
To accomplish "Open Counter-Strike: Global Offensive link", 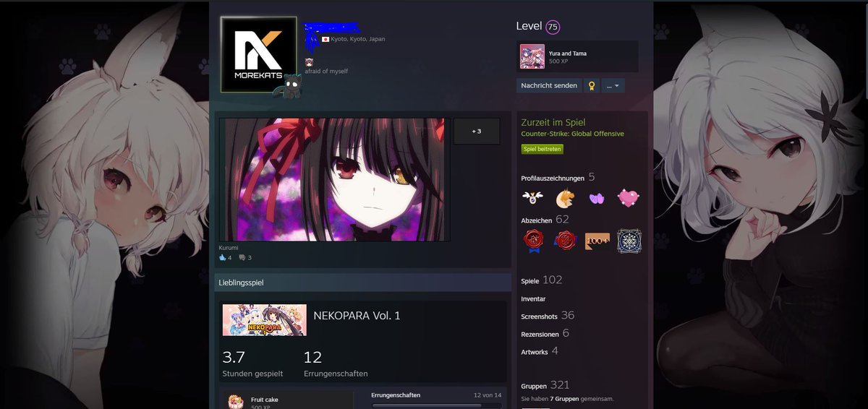I will point(572,134).
